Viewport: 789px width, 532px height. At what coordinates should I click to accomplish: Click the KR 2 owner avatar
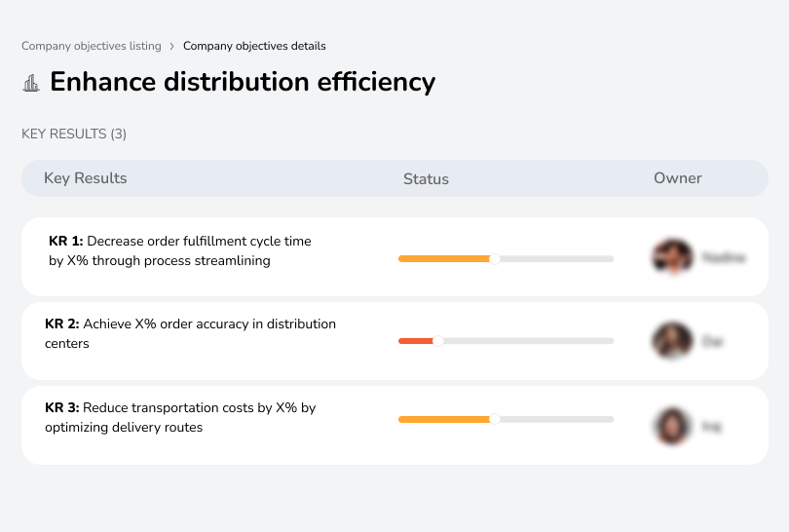coord(672,341)
